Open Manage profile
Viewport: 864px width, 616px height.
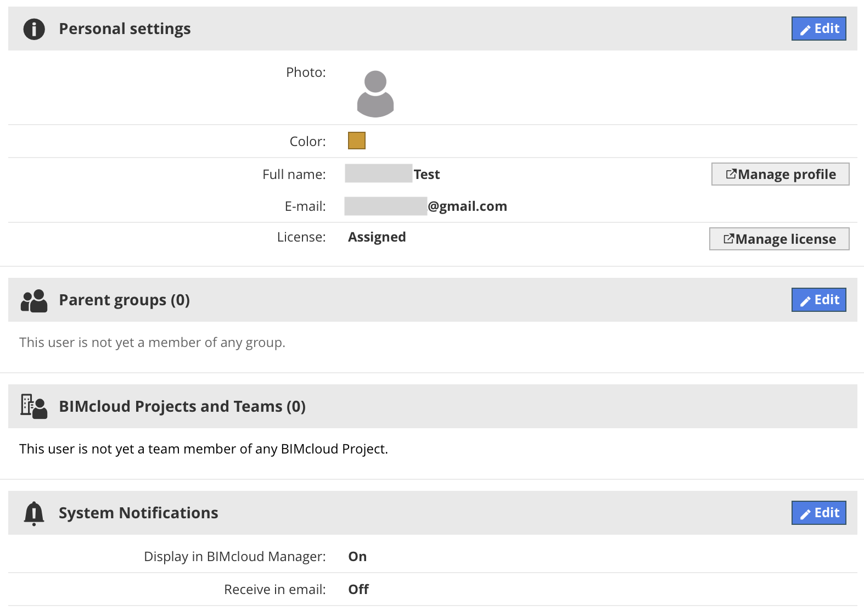click(780, 174)
